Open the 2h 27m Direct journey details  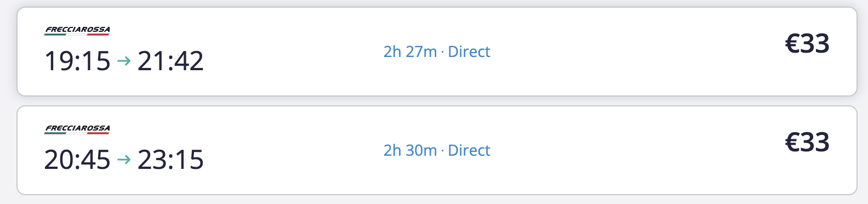(x=437, y=52)
